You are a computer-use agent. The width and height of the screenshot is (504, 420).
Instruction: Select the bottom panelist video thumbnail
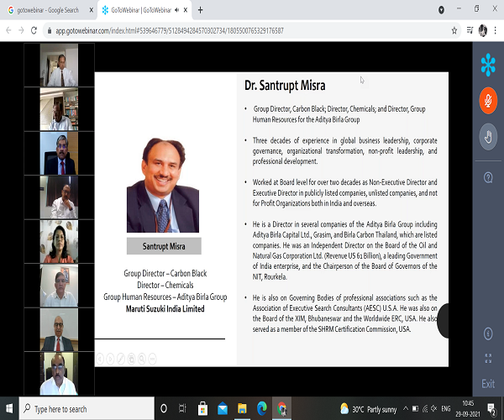(x=59, y=374)
